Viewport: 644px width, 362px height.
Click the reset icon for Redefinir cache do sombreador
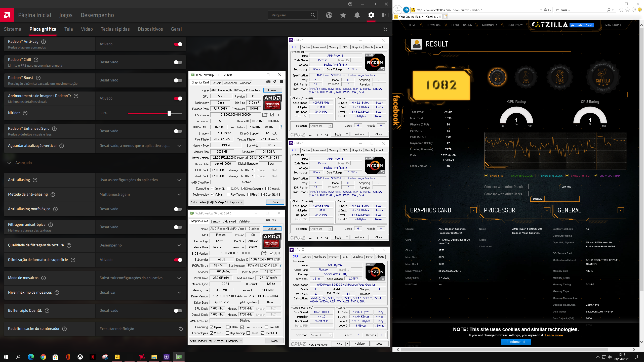coord(181,329)
